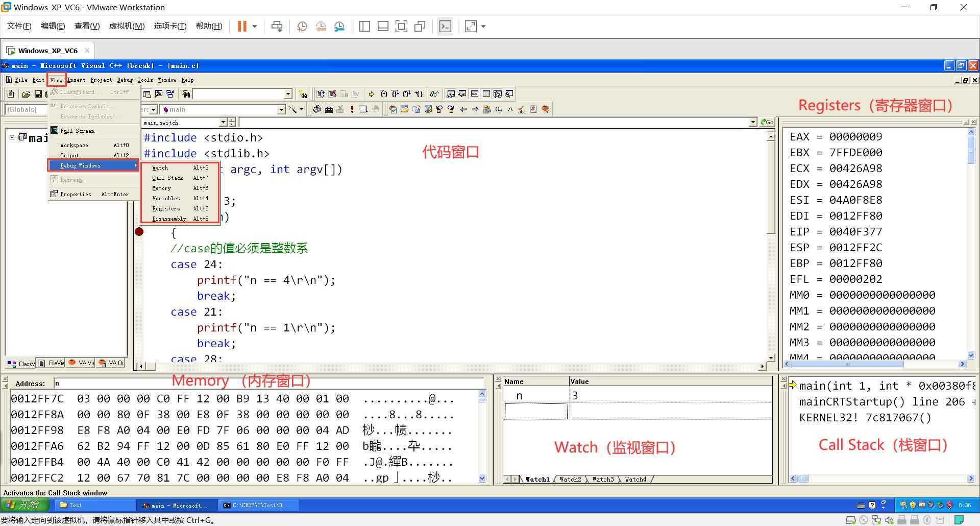980x526 pixels.
Task: Click the Memory Address input field
Action: pos(268,384)
